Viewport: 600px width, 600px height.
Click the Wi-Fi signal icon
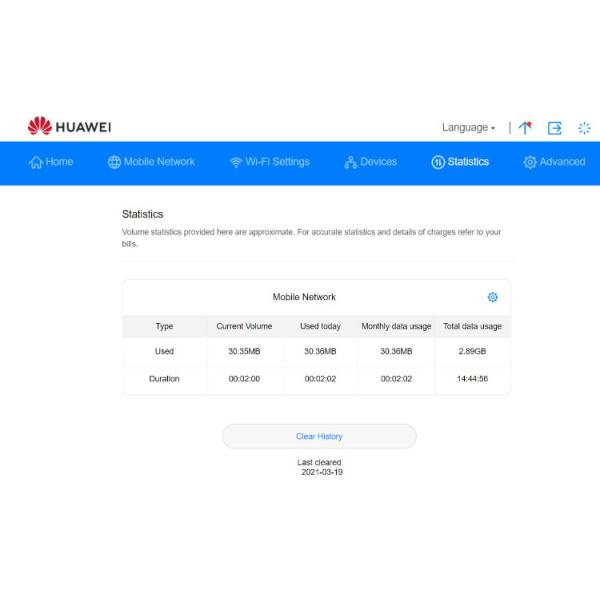236,162
